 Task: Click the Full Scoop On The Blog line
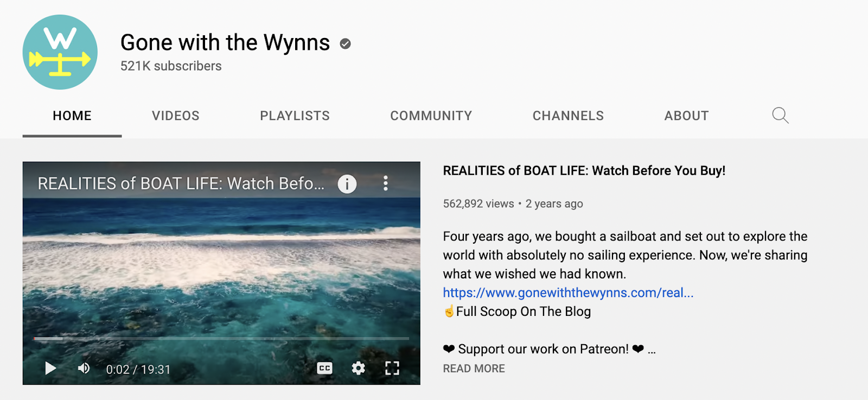pos(518,312)
